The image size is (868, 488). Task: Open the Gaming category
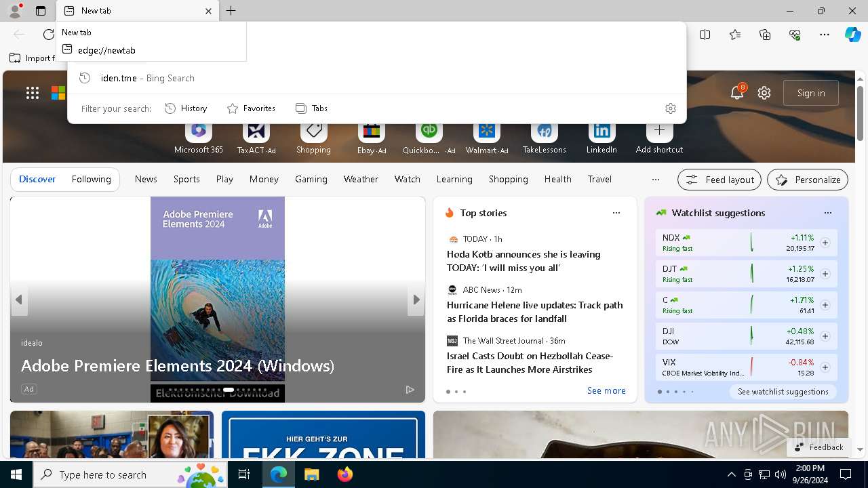pos(311,179)
